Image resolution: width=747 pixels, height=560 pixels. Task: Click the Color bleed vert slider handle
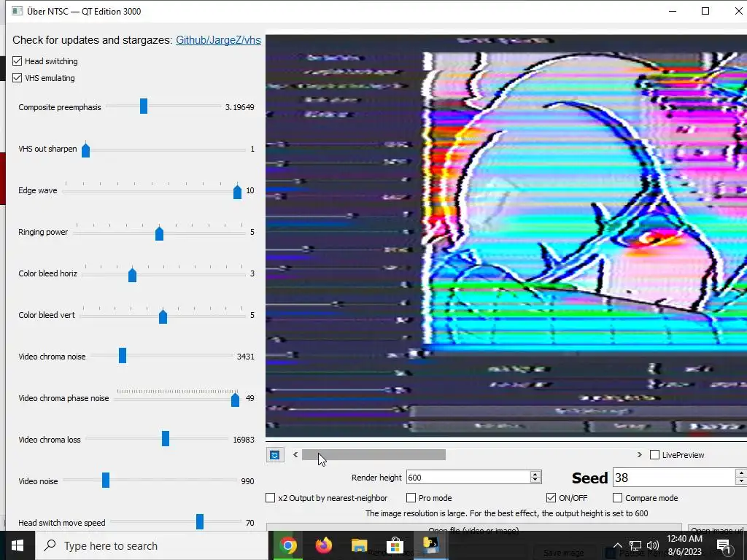[x=163, y=316]
